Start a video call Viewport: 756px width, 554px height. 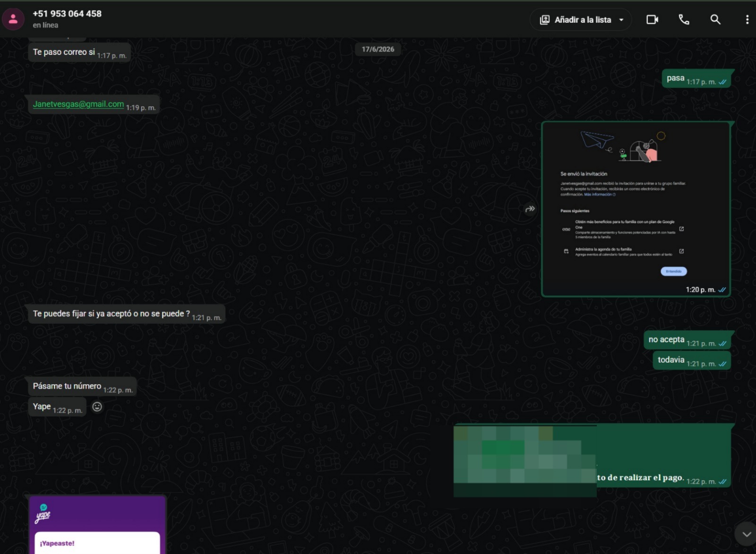coord(652,19)
